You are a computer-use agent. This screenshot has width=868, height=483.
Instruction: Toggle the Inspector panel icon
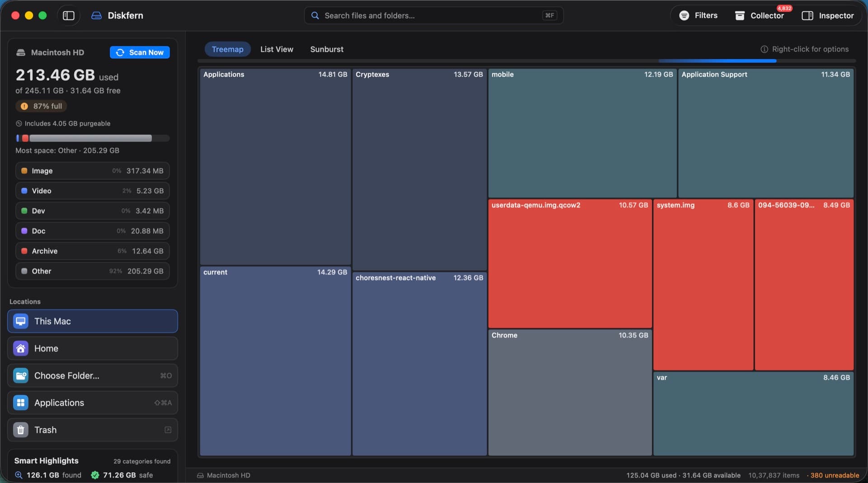pos(807,15)
